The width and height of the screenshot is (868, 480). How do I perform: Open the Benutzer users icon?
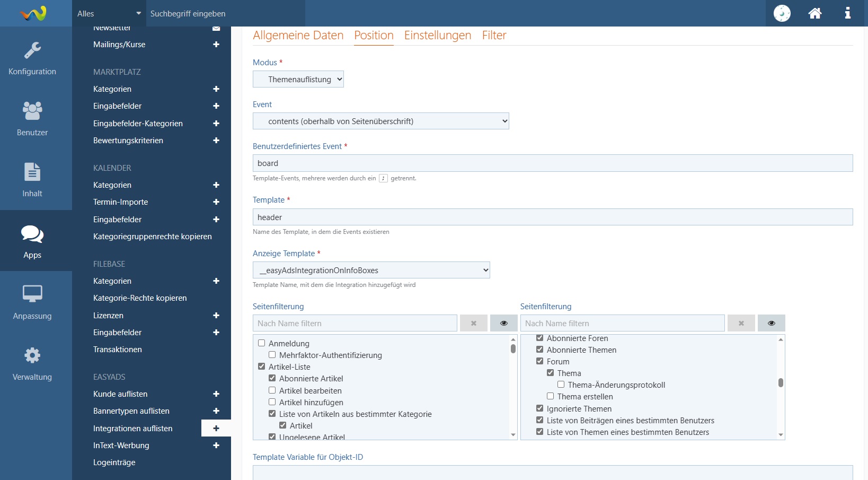pos(32,111)
